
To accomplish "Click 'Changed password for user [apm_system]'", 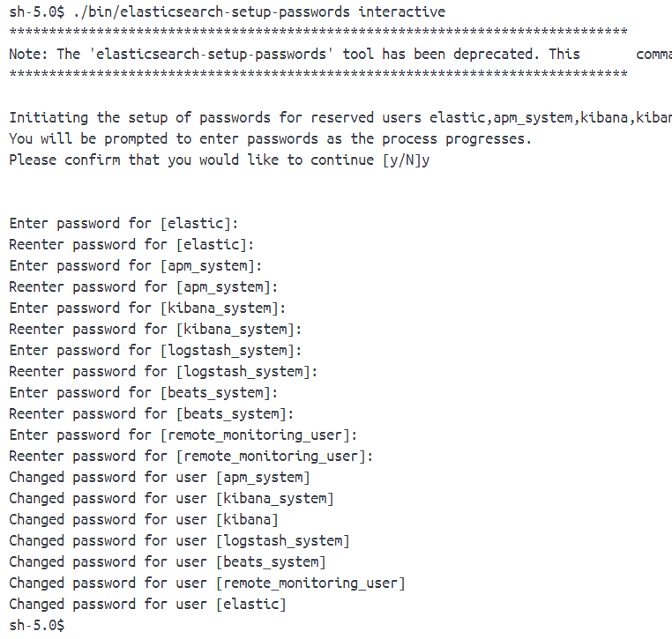I will 160,477.
